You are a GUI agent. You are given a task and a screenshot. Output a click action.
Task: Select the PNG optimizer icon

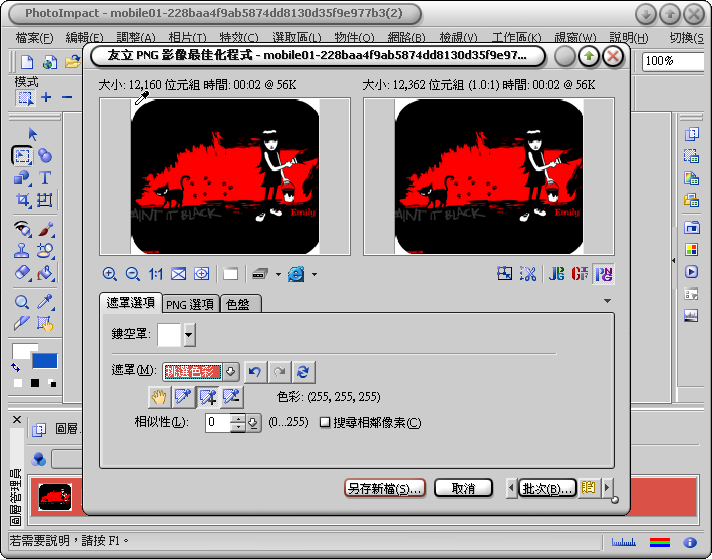pos(604,274)
